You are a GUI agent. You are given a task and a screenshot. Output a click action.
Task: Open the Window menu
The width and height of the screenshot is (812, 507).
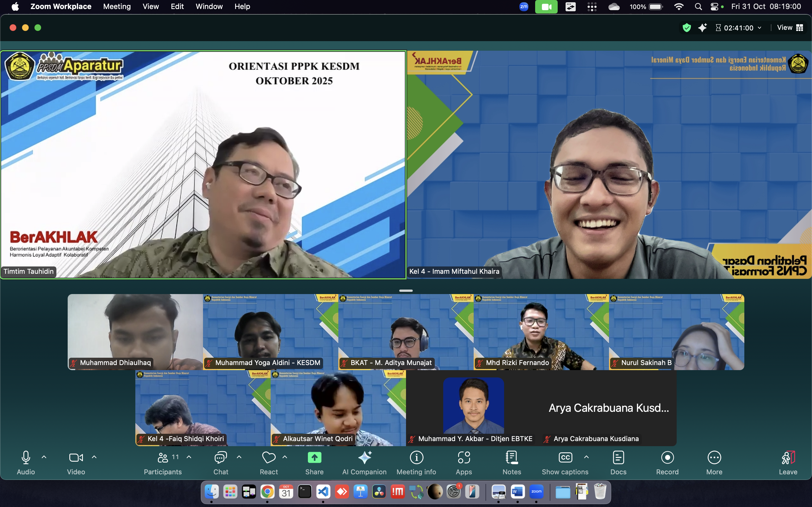pyautogui.click(x=209, y=6)
